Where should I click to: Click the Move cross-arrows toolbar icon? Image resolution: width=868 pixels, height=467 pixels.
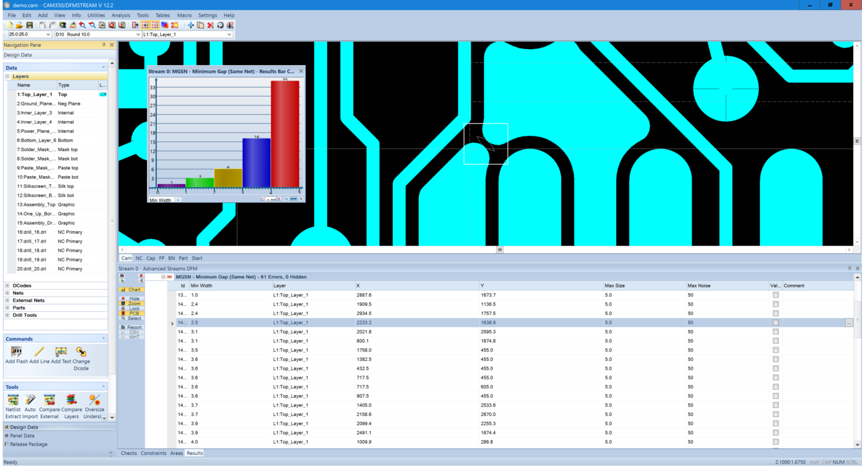point(191,25)
